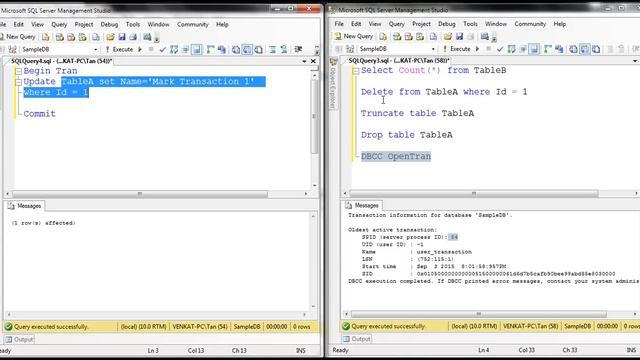Toggle IntelliSense Enabled in SQLQuery3 window
Viewport: 640px width, 360px height.
[534, 49]
